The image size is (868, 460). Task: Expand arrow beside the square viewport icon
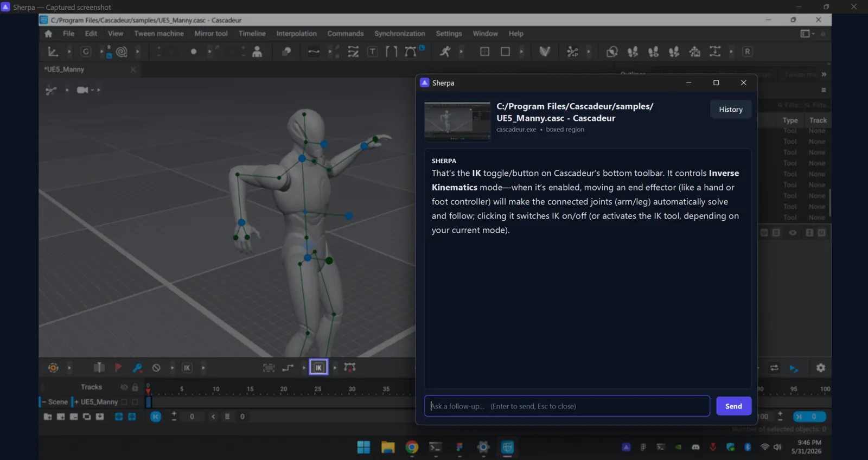click(521, 52)
